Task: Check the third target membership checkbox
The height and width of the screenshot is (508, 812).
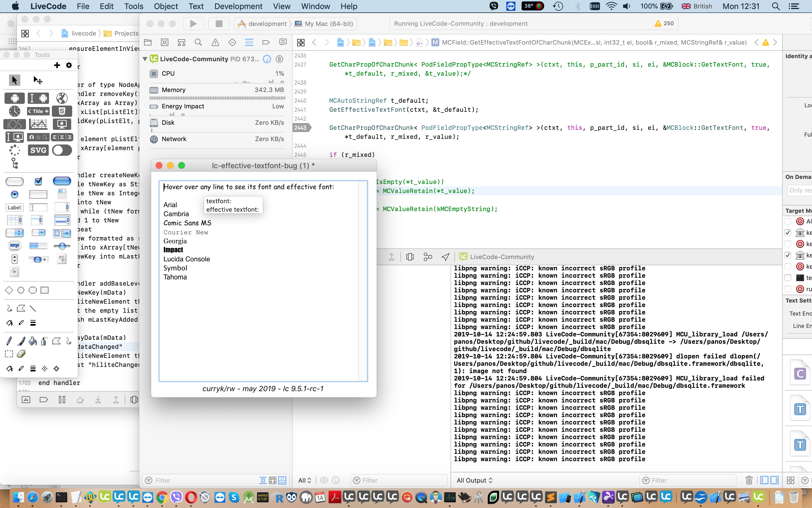Action: pos(788,244)
